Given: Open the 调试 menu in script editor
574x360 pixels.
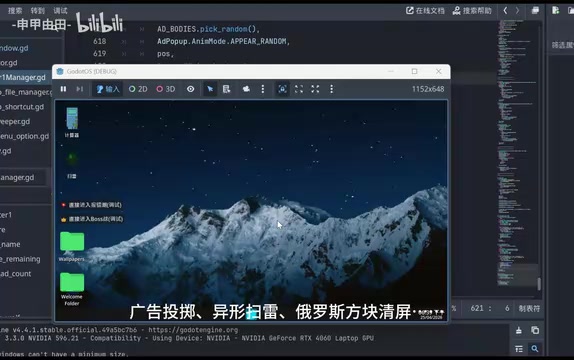Looking at the screenshot, I should (60, 11).
